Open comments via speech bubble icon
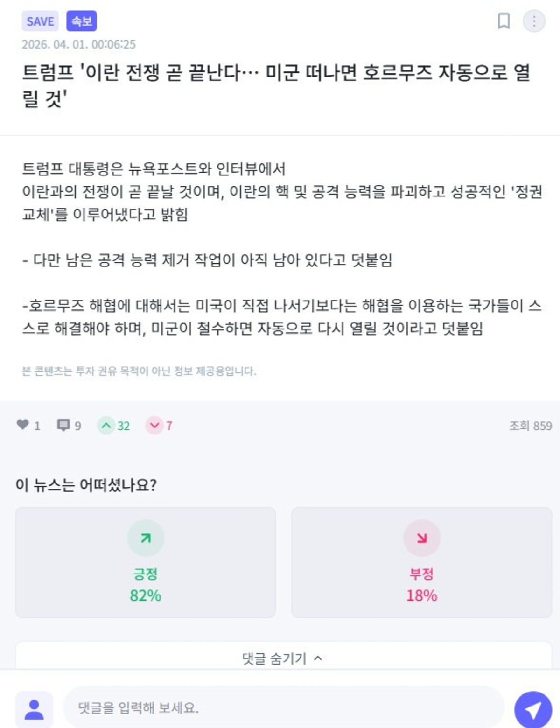This screenshot has width=560, height=728. pos(63,425)
